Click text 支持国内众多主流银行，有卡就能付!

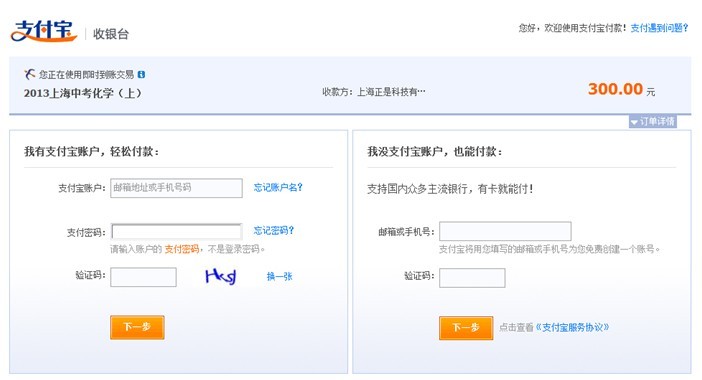(450, 189)
